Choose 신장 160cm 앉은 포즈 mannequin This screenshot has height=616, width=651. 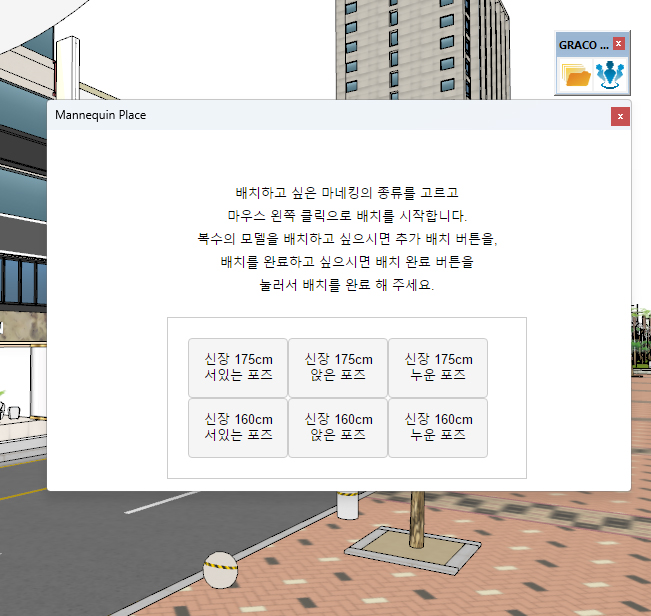point(338,428)
